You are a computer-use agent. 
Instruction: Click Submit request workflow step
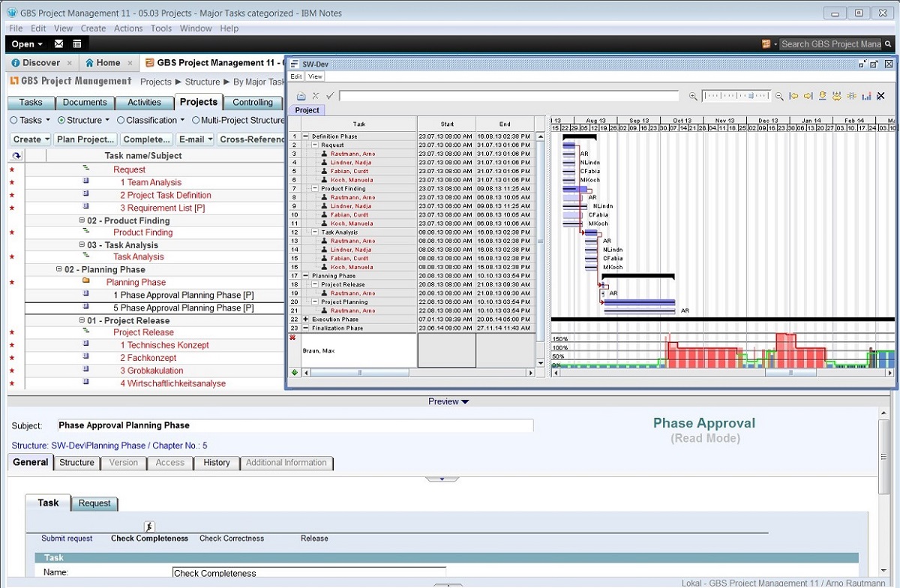tap(67, 538)
